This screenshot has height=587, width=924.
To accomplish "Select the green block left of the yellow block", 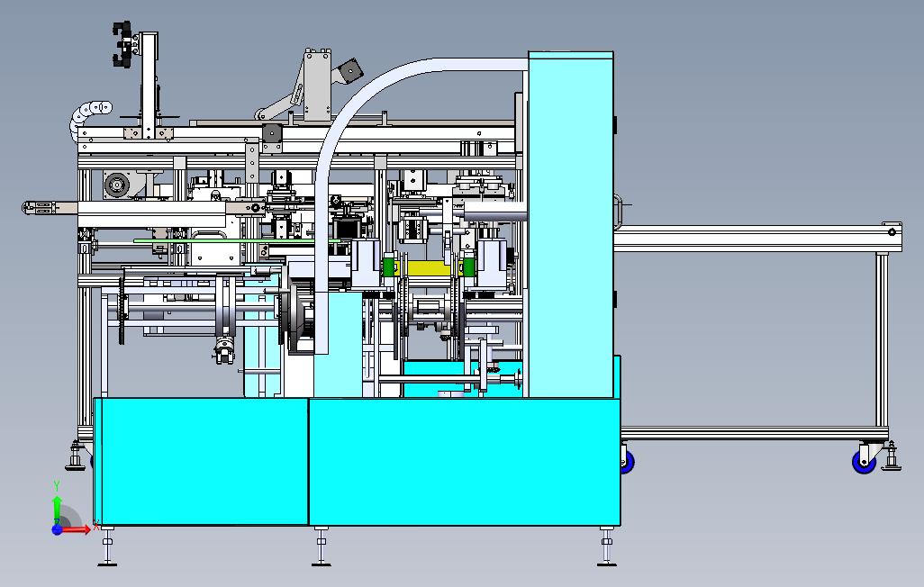I will (x=389, y=266).
